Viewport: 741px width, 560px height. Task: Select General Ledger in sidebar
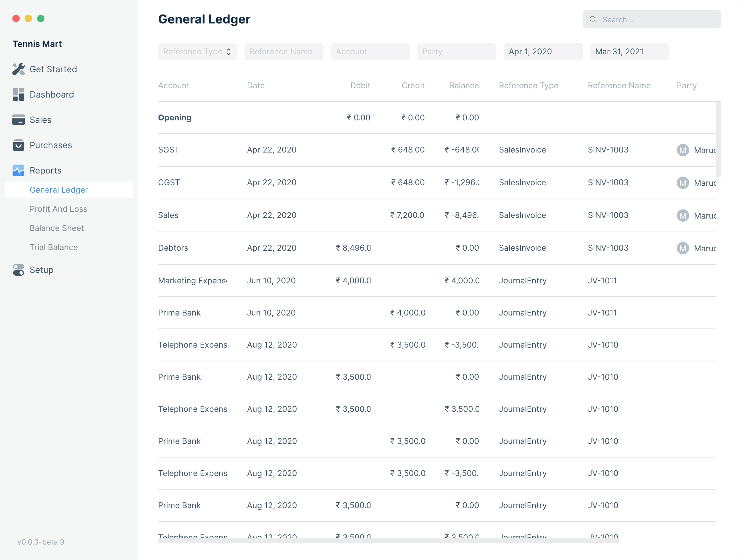pos(69,190)
